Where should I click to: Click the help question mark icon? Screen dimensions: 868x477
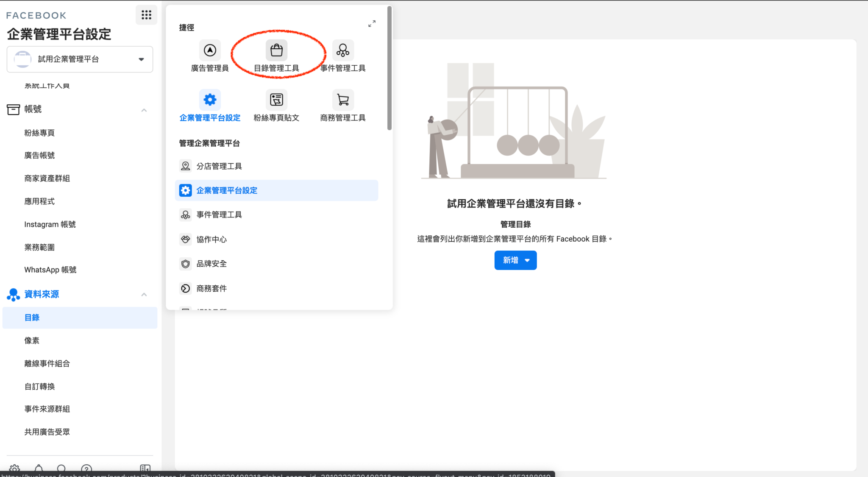pos(87,469)
